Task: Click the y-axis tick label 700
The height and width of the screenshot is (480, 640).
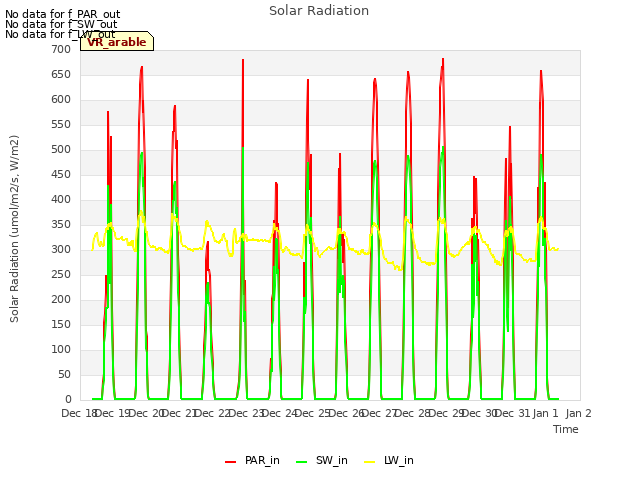Action: click(61, 49)
